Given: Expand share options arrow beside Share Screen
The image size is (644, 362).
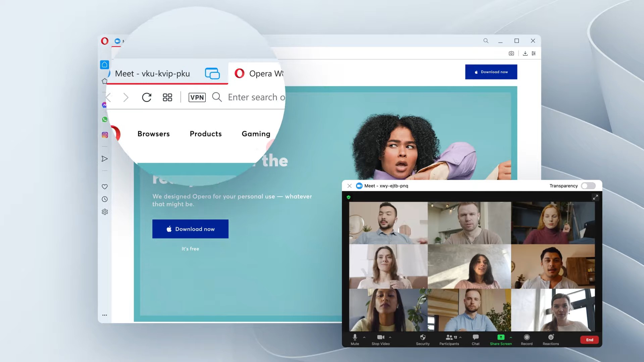Looking at the screenshot, I should point(511,337).
